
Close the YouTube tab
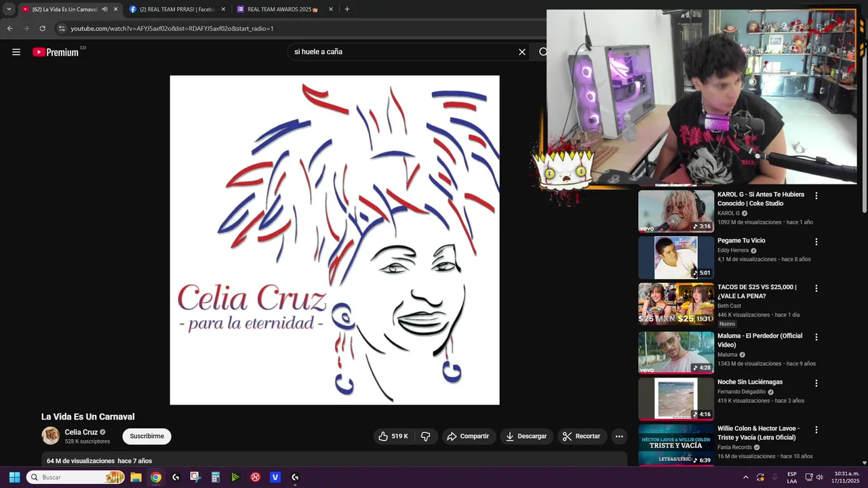115,9
